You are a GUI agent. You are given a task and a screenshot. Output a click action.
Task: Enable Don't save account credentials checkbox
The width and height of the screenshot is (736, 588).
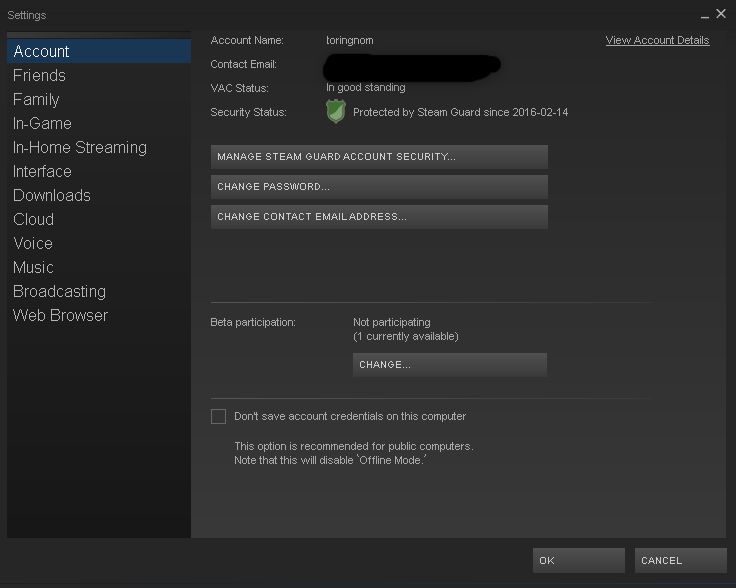218,416
